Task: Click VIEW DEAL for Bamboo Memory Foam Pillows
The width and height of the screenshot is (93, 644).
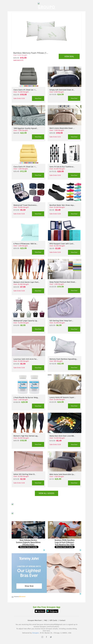Action: (69, 56)
